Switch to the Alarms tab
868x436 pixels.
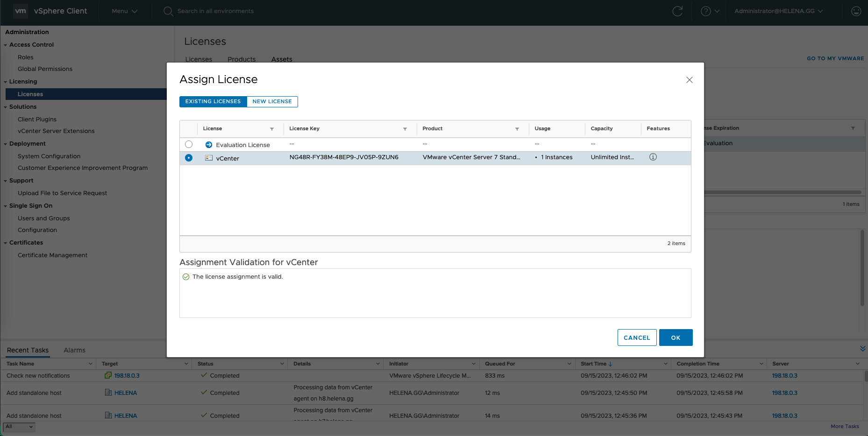coord(74,350)
